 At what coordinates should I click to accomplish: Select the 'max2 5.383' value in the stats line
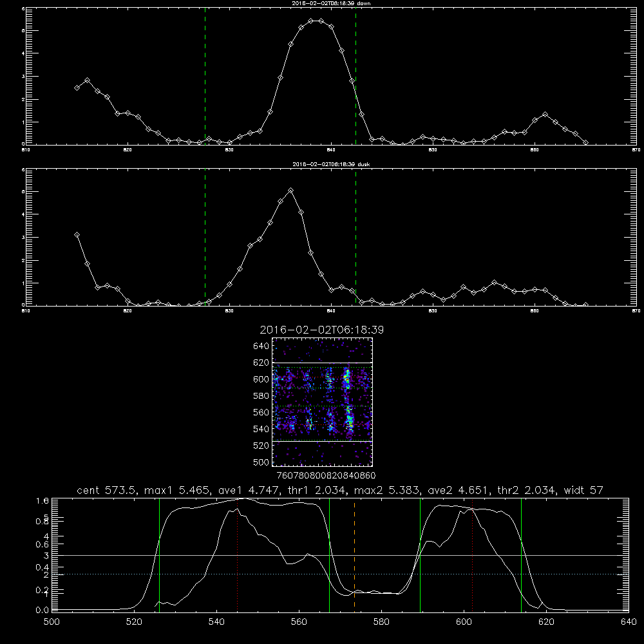pos(386,490)
